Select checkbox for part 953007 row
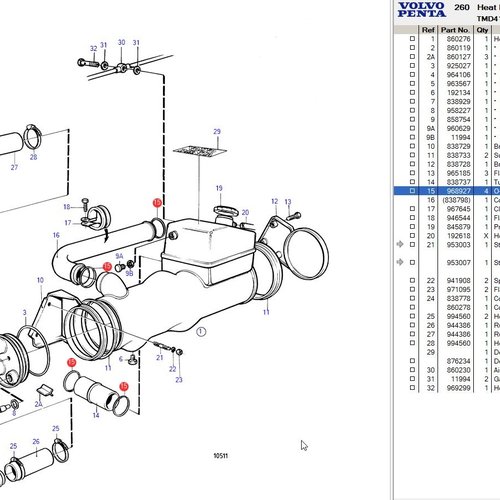The height and width of the screenshot is (500, 500). click(412, 262)
